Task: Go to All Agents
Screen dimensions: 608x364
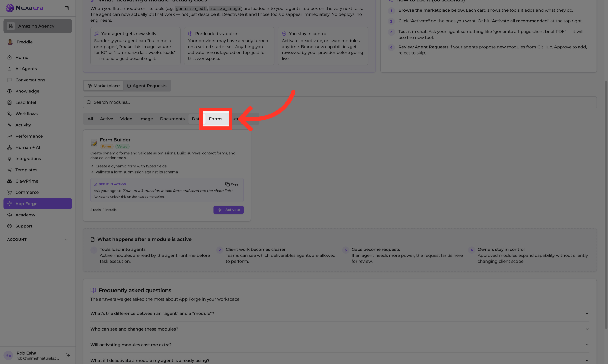Action: [38, 69]
